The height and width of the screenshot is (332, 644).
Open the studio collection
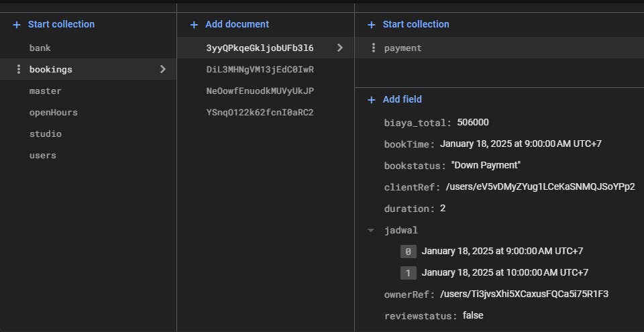(x=45, y=134)
